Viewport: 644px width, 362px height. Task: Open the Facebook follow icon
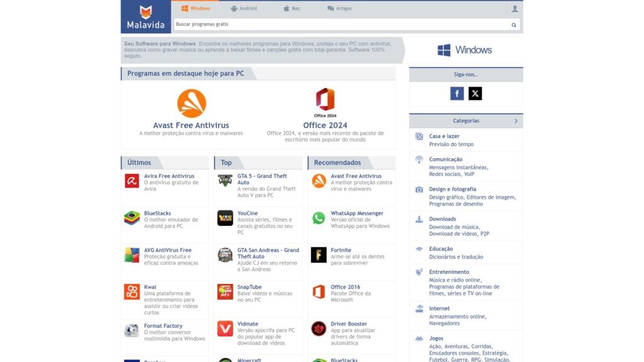tap(457, 94)
